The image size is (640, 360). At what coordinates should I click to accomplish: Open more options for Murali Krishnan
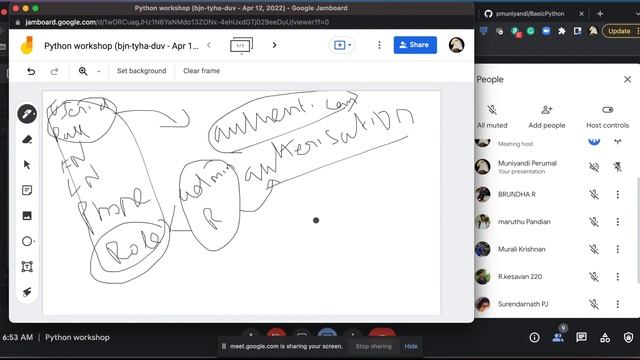[x=618, y=249]
